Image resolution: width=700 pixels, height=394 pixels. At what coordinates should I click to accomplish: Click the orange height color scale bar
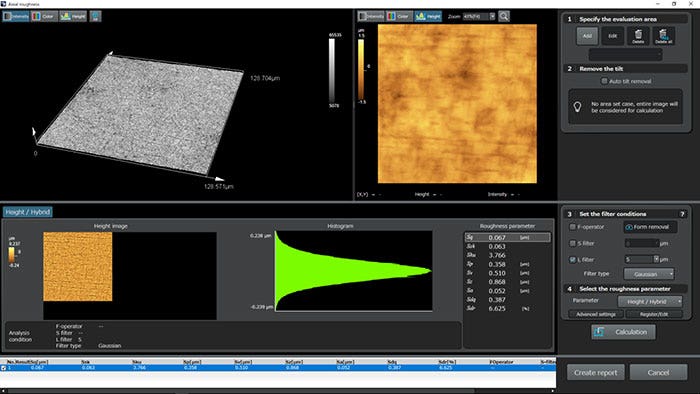(x=361, y=70)
